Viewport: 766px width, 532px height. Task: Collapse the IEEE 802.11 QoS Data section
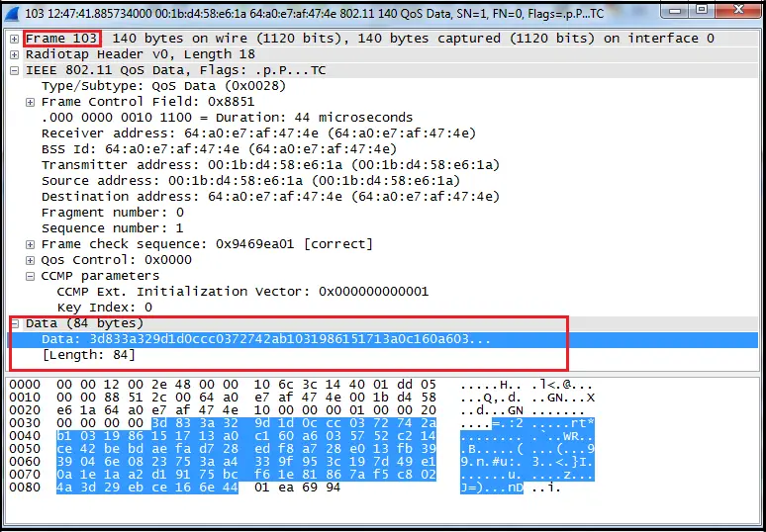(15, 71)
